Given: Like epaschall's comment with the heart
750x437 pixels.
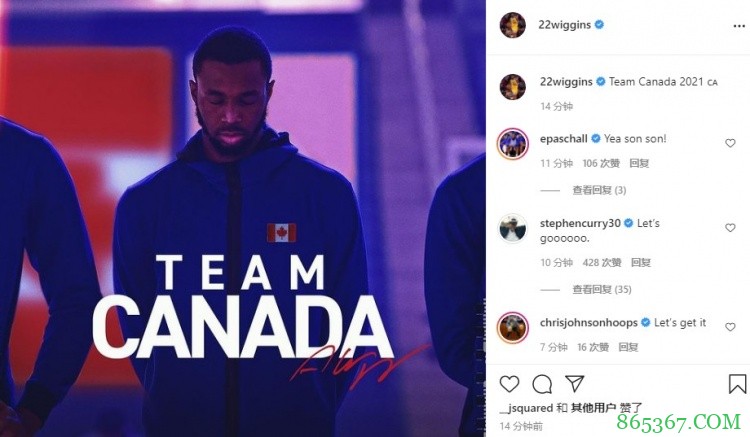Looking at the screenshot, I should 730,143.
